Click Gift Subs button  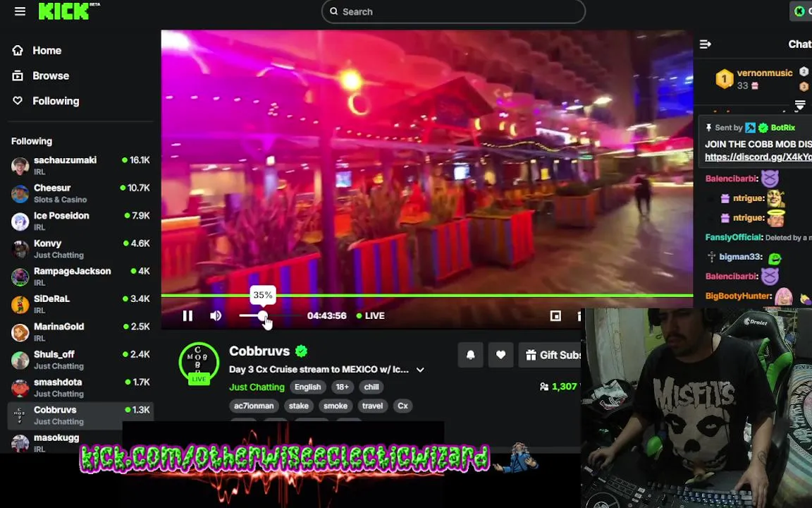[550, 355]
